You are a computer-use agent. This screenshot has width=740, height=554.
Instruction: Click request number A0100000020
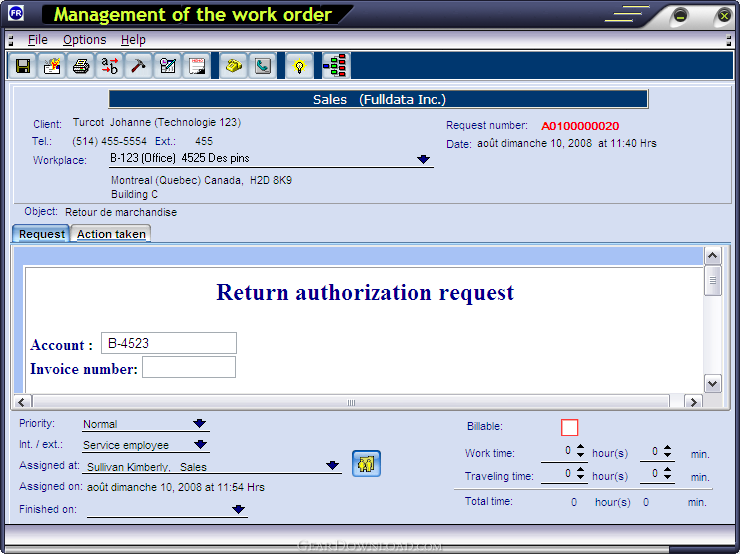pyautogui.click(x=580, y=126)
